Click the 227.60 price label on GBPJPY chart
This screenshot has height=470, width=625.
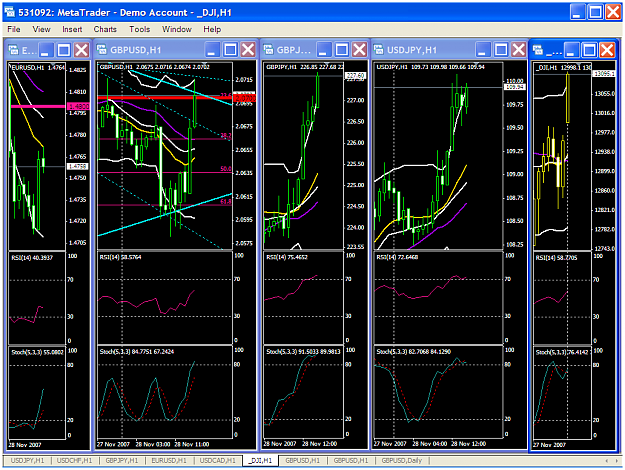355,75
